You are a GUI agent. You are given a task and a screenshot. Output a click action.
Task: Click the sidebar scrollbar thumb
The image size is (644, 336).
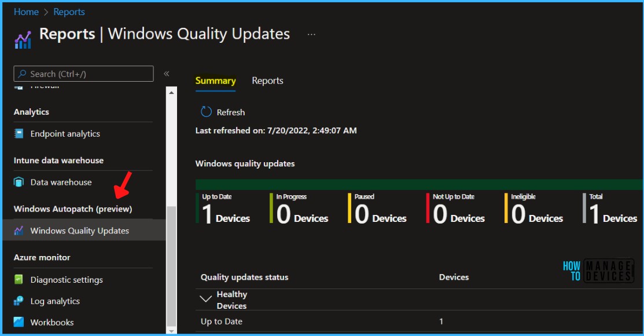coord(171,266)
